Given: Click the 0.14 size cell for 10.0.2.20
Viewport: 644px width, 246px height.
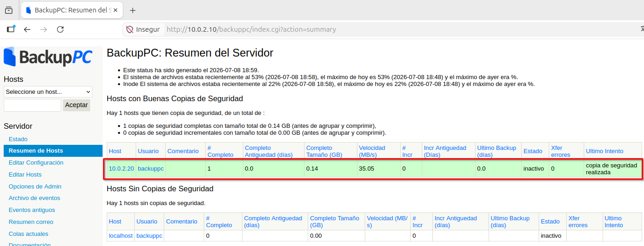Looking at the screenshot, I should click(330, 169).
